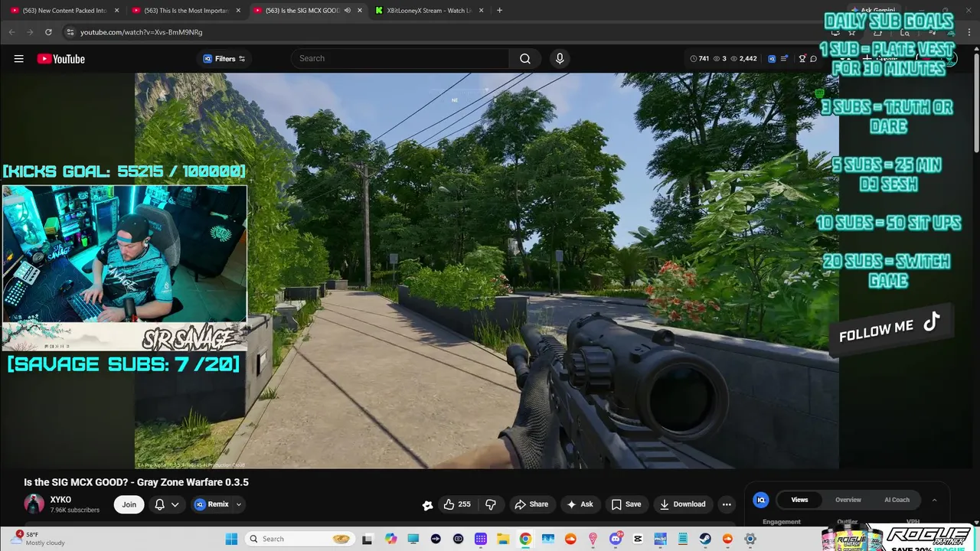980x551 pixels.
Task: Open the notification bell dropdown
Action: click(166, 504)
